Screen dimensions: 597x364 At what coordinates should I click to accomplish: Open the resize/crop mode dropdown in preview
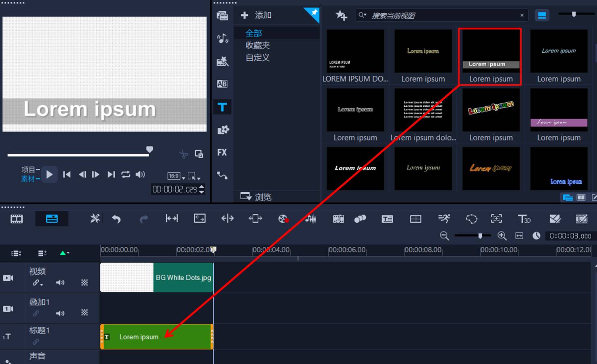[x=194, y=176]
